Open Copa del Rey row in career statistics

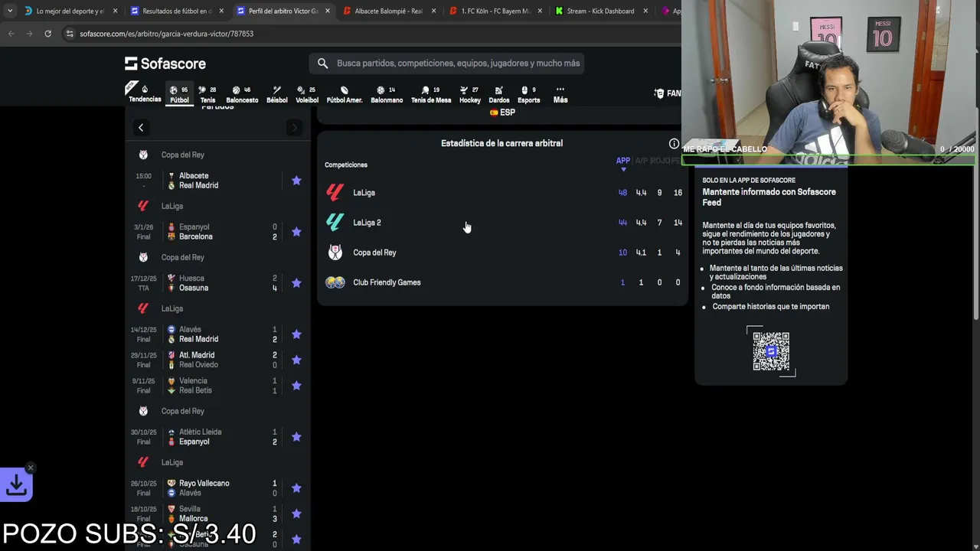pyautogui.click(x=502, y=253)
